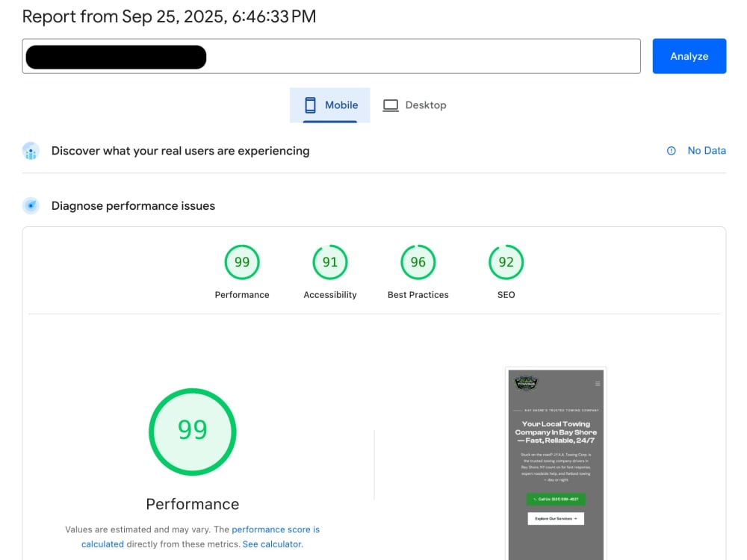Open the No Data link
This screenshot has height=560, width=747.
point(707,151)
